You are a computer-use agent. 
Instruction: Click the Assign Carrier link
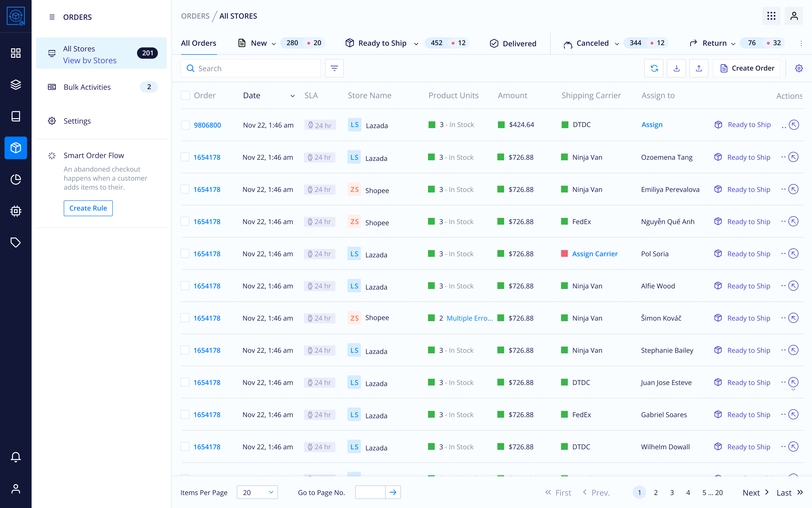595,254
